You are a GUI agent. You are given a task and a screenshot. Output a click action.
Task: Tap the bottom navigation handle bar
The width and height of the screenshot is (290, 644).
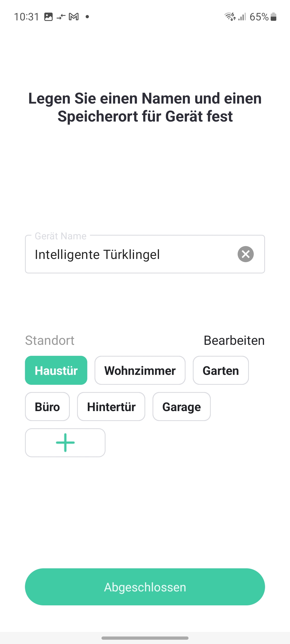pos(145,638)
